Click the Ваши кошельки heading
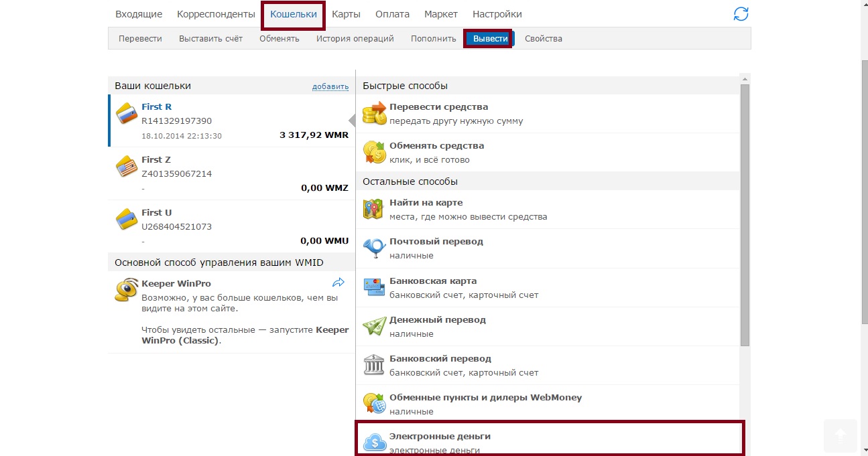This screenshot has width=868, height=456. (153, 86)
